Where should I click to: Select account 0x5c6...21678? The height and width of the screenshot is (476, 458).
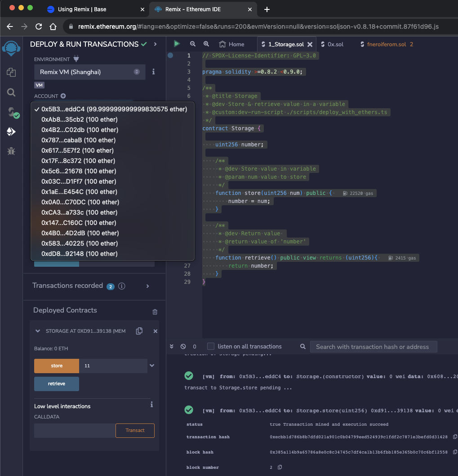click(112, 171)
